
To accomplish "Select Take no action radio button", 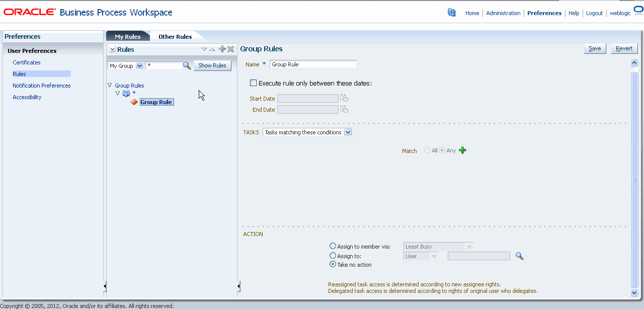I will tap(333, 264).
